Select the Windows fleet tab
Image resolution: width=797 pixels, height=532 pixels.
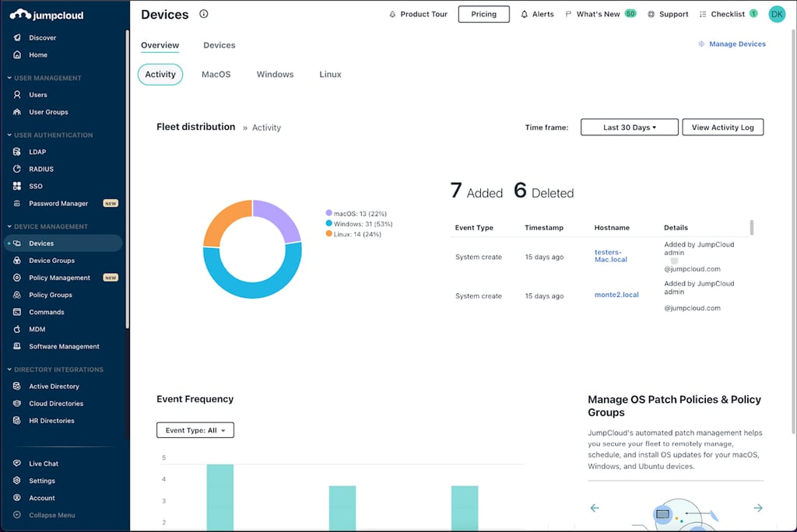275,74
